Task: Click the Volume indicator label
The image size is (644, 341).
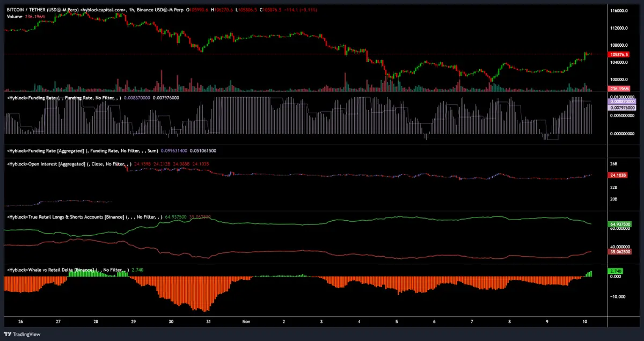Action: 14,17
